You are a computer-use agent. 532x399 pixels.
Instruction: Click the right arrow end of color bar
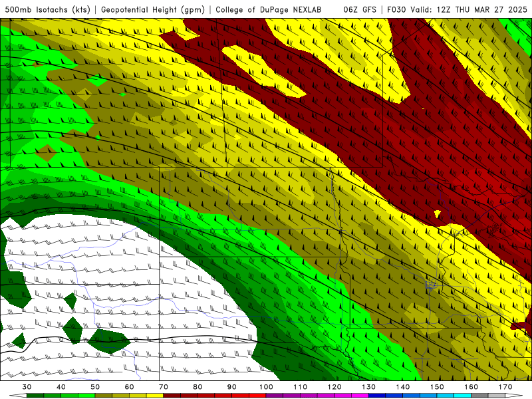[x=513, y=396]
